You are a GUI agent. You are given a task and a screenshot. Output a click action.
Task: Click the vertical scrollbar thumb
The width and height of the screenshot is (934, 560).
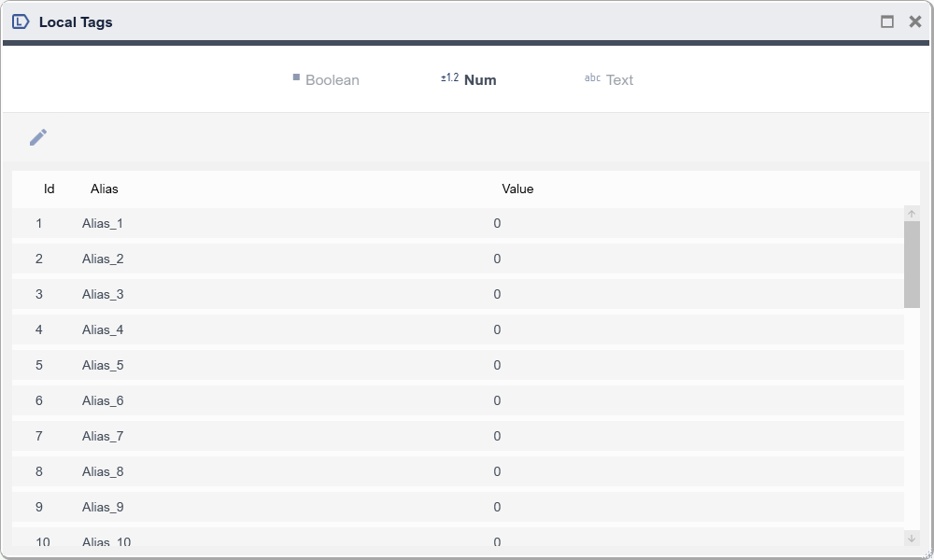tap(912, 264)
